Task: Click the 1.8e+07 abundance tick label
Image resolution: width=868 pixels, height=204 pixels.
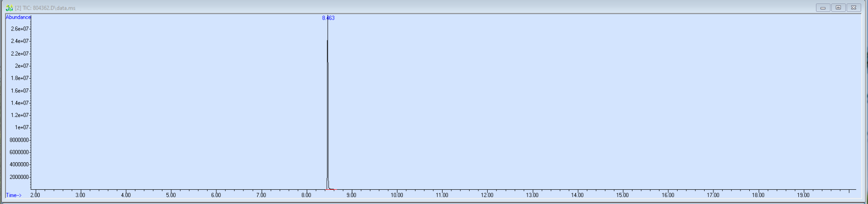Action: (x=20, y=78)
